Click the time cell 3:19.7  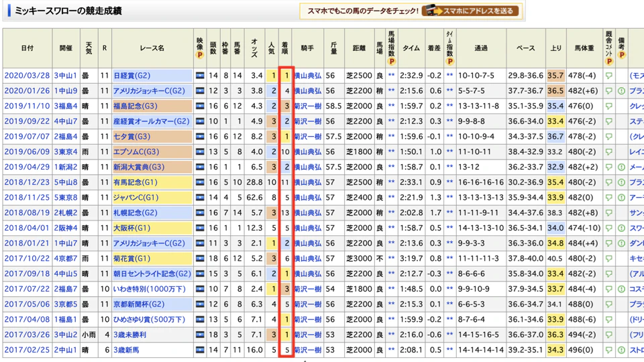point(411,259)
